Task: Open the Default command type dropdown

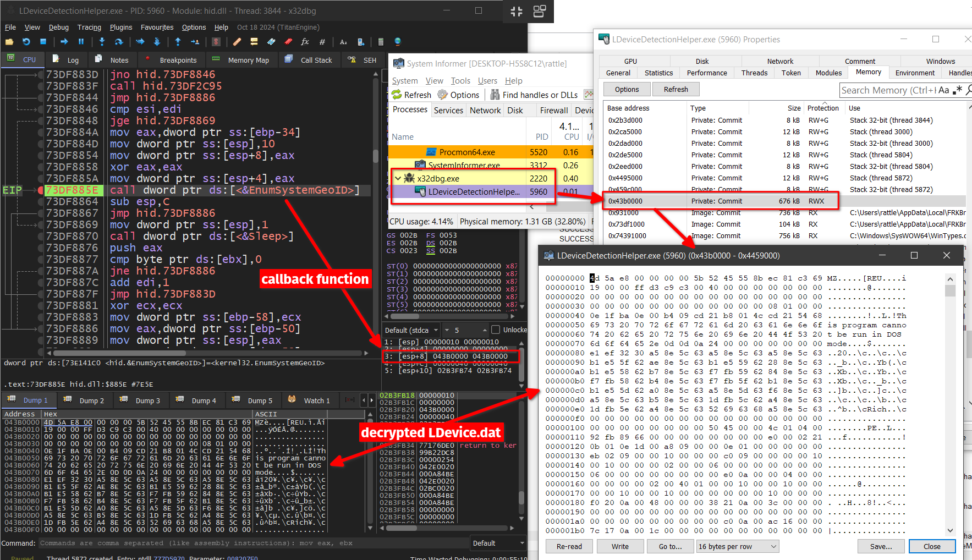Action: 498,543
